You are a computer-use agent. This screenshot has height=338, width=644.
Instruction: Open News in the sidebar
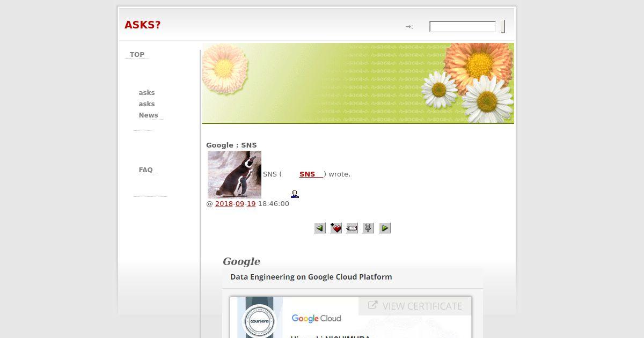[148, 115]
